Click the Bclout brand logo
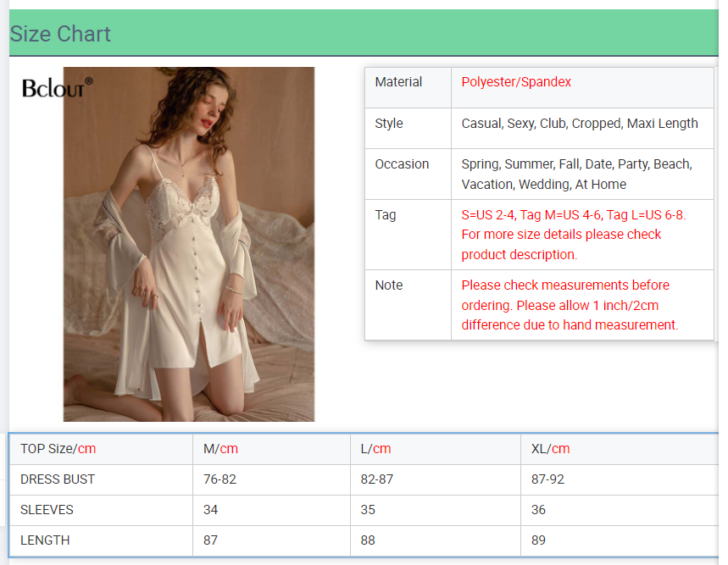This screenshot has height=565, width=728. point(57,88)
